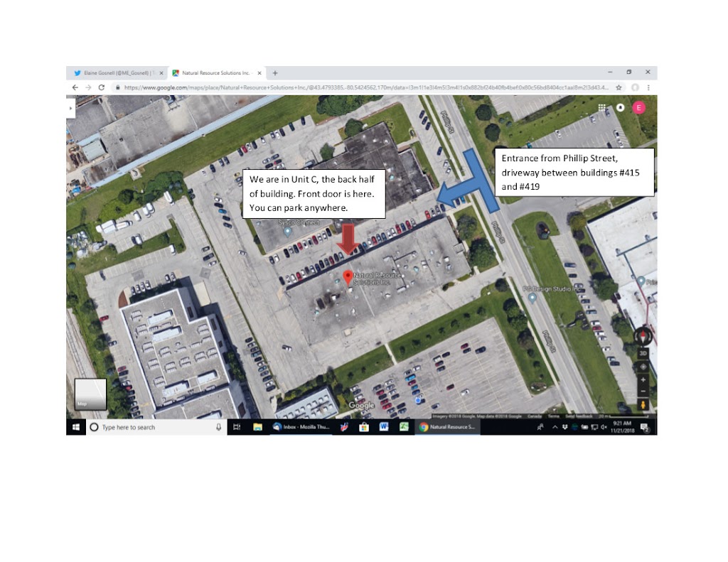Open the Terms link in map footer
Viewport: 728px width, 562px height.
tap(553, 416)
